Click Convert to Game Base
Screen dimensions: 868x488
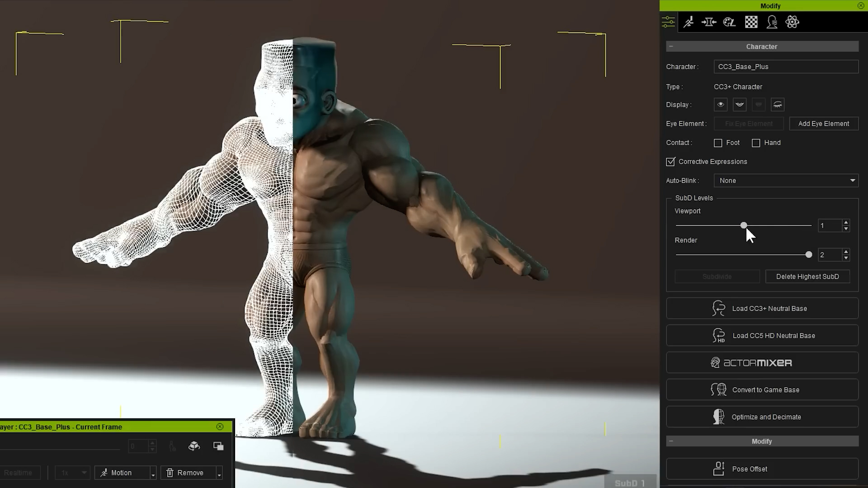tap(762, 390)
